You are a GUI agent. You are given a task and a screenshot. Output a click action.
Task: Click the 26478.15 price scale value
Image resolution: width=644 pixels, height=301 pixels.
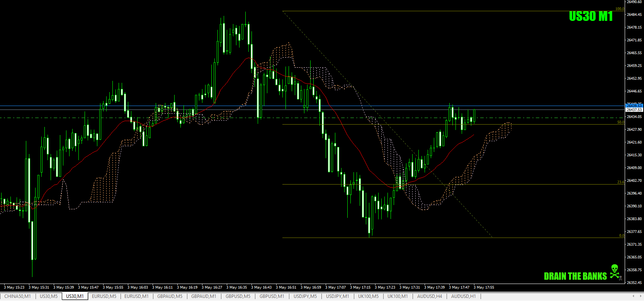(x=634, y=27)
